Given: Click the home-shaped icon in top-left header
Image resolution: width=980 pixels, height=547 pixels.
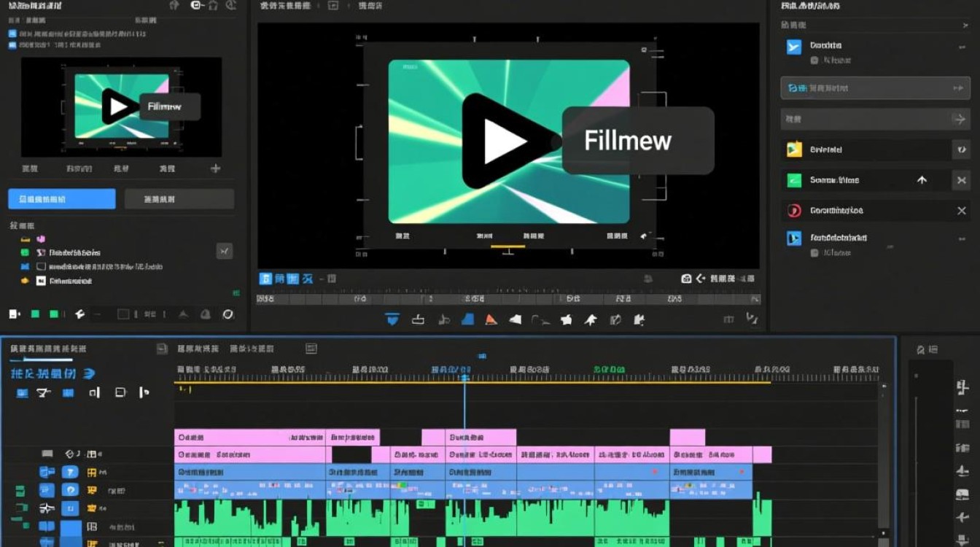Looking at the screenshot, I should pos(214,5).
